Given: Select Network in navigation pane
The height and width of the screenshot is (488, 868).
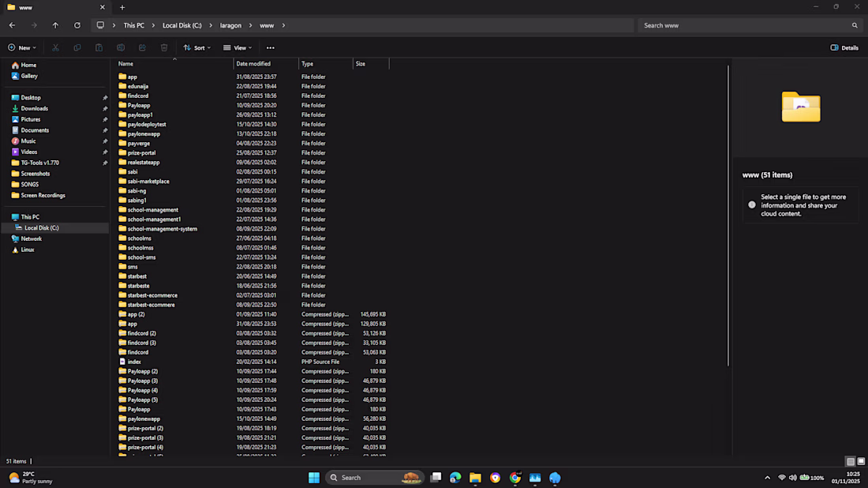Looking at the screenshot, I should coord(31,238).
